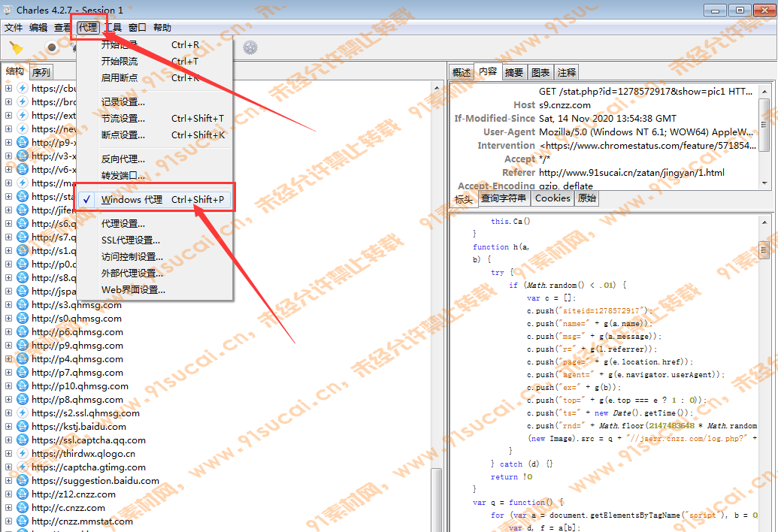Choose 反向代理... in the menu

154,159
